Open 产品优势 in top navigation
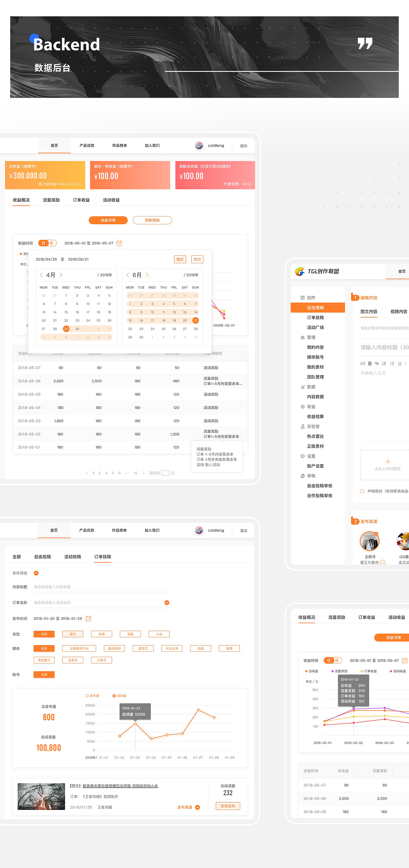The height and width of the screenshot is (868, 409). [87, 145]
